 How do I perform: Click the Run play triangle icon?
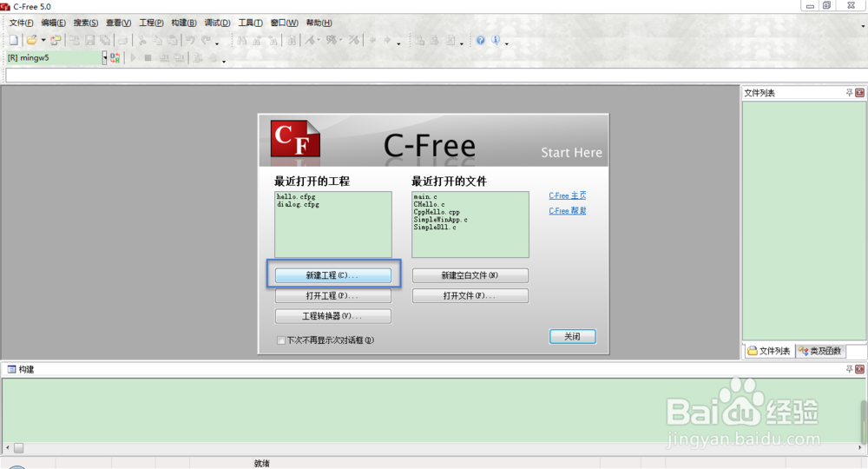coord(134,57)
